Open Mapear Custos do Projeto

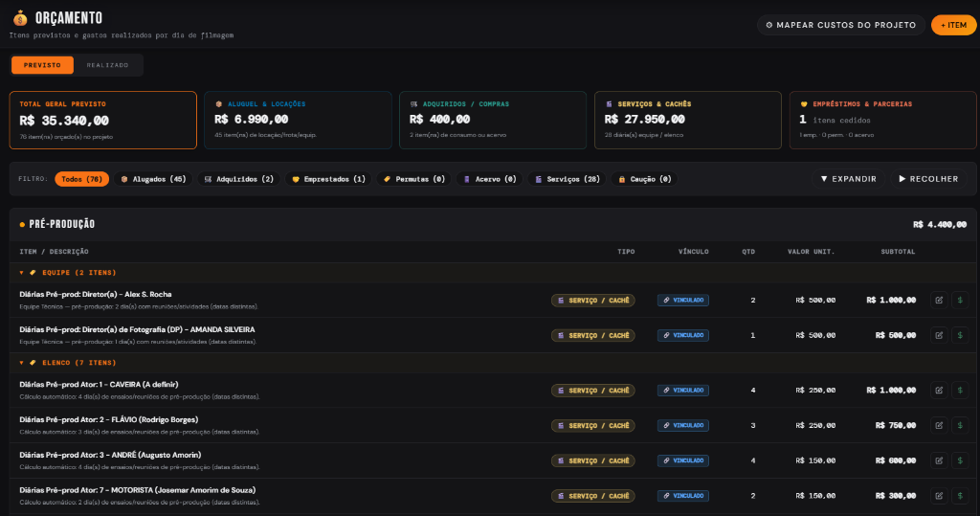click(840, 25)
